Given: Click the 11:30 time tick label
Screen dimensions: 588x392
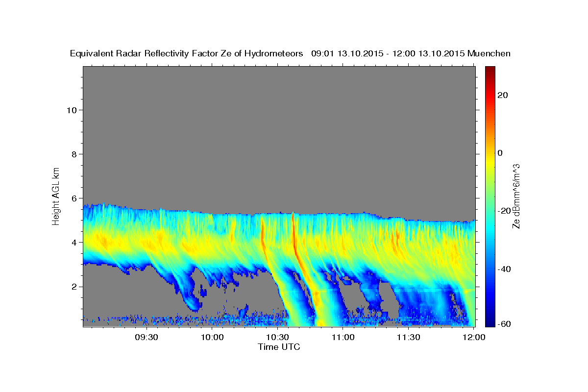Looking at the screenshot, I should [408, 337].
